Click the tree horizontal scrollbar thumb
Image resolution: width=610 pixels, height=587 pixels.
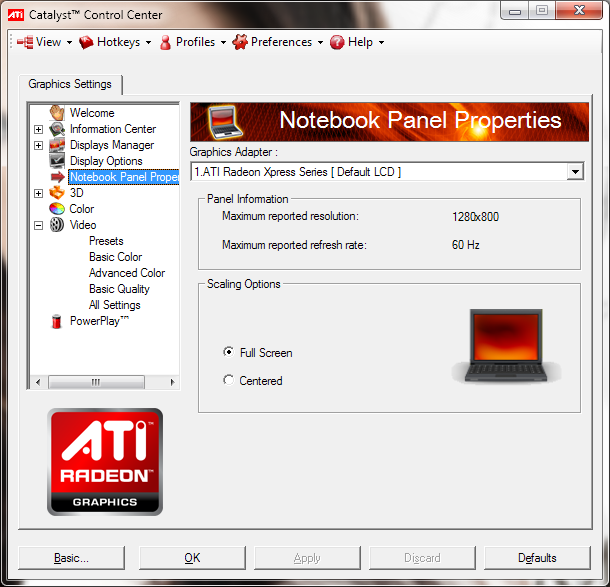(96, 382)
